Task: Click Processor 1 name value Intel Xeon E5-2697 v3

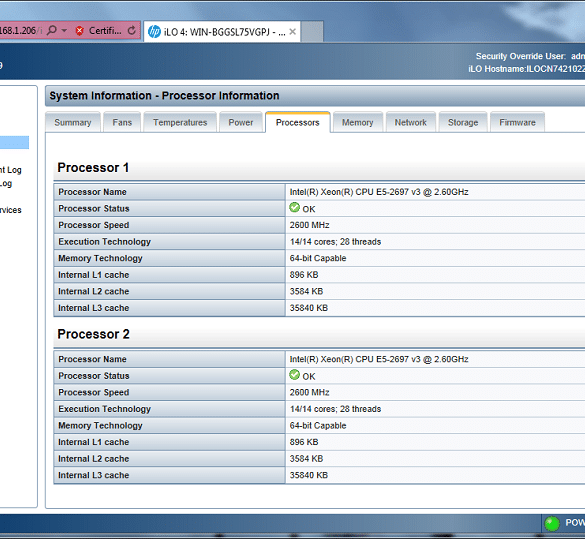Action: [x=379, y=192]
